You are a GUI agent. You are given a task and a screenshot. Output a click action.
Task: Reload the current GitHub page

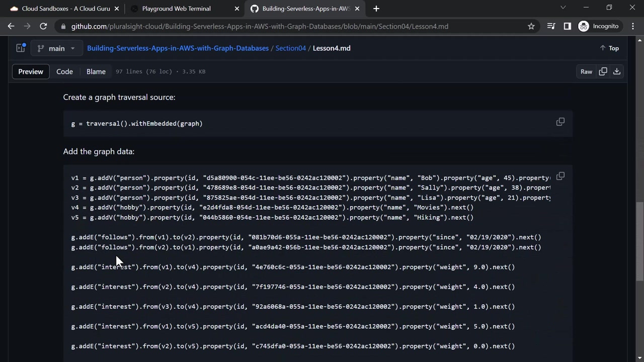tap(43, 26)
